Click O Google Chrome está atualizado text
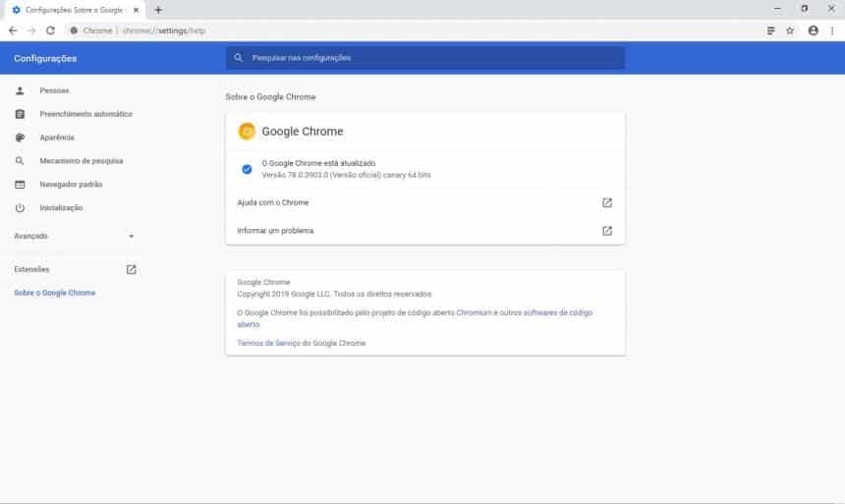The image size is (845, 504). [318, 163]
